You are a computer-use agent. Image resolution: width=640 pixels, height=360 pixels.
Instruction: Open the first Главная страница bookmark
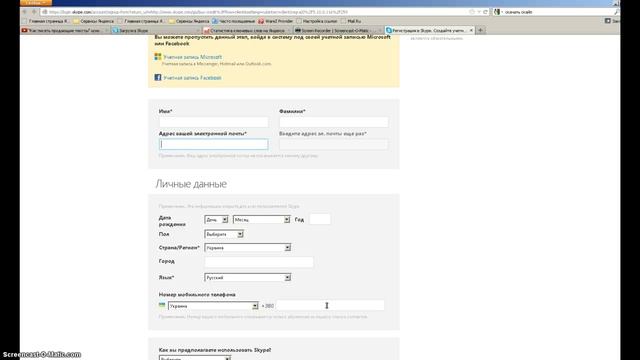pos(46,21)
